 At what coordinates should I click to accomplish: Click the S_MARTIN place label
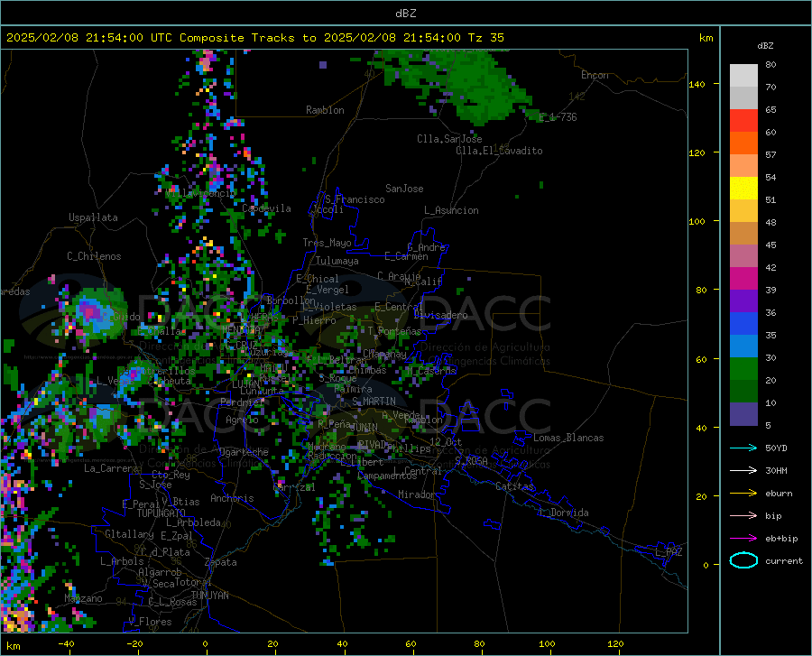(374, 402)
